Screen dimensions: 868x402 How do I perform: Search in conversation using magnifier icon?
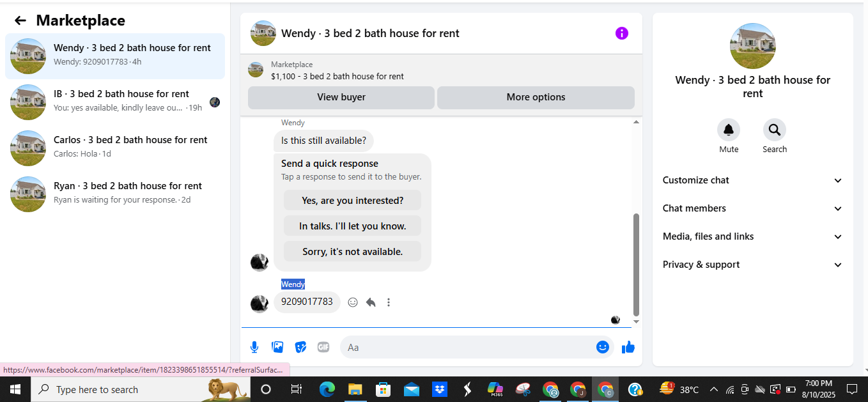(775, 130)
